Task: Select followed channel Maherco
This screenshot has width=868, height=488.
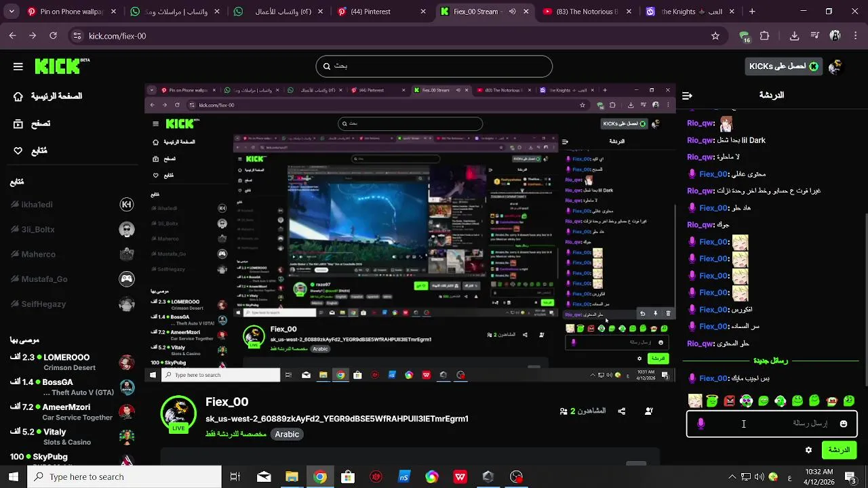Action: click(72, 254)
